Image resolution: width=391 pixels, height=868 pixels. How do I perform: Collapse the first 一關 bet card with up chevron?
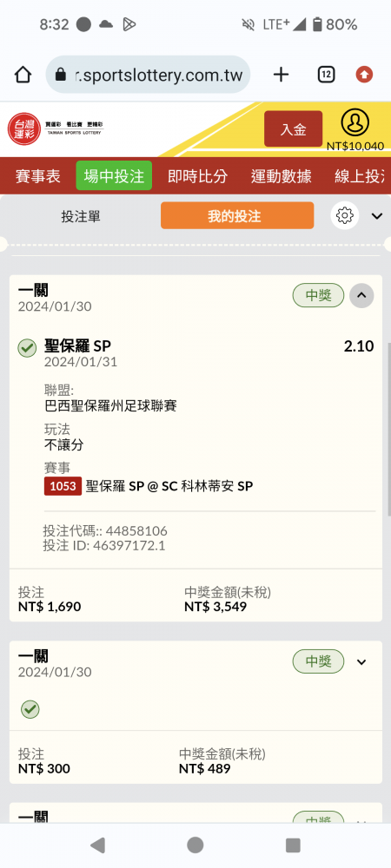click(x=361, y=296)
